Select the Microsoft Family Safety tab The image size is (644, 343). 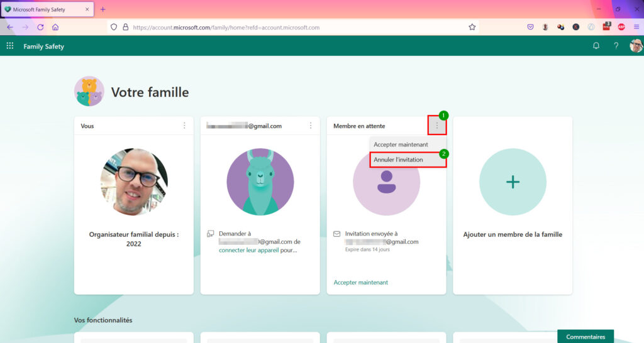point(47,9)
